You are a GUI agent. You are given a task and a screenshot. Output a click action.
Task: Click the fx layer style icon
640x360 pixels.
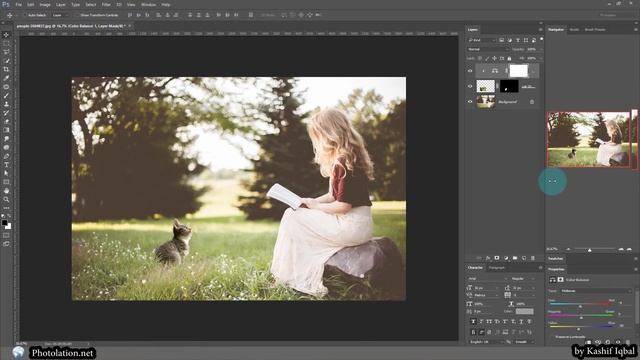pos(488,258)
